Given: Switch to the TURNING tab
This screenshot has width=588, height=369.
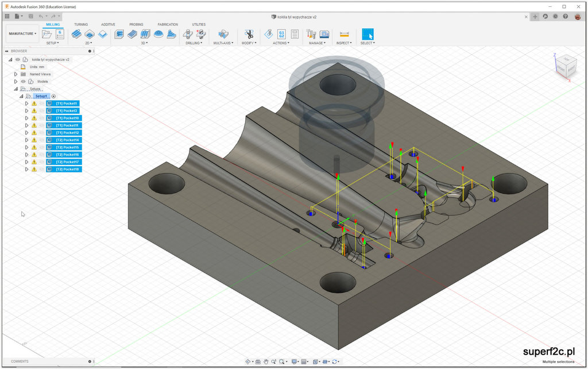Looking at the screenshot, I should point(81,25).
